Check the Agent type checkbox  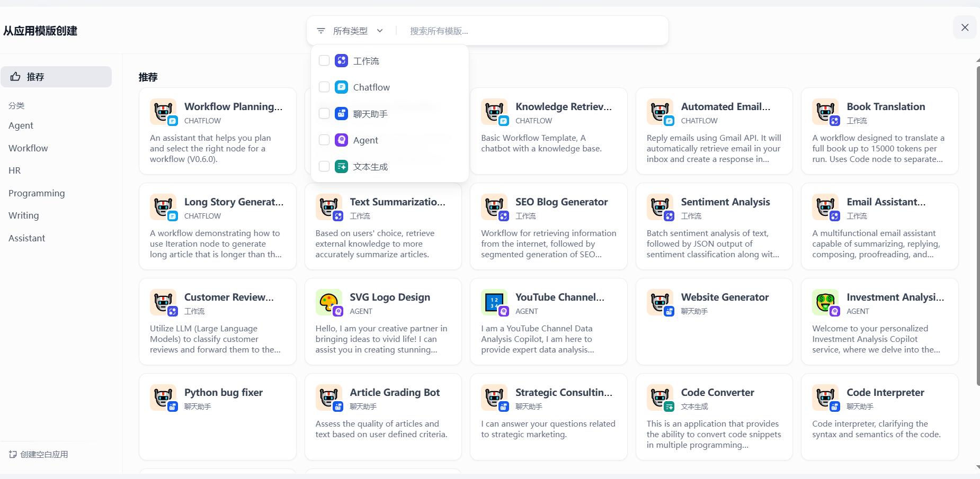[x=324, y=140]
